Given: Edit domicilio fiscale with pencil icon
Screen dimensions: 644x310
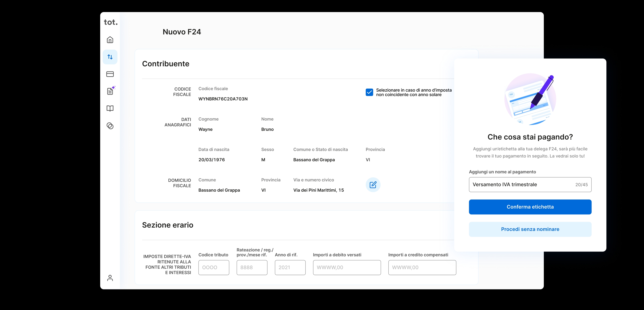Looking at the screenshot, I should [373, 185].
